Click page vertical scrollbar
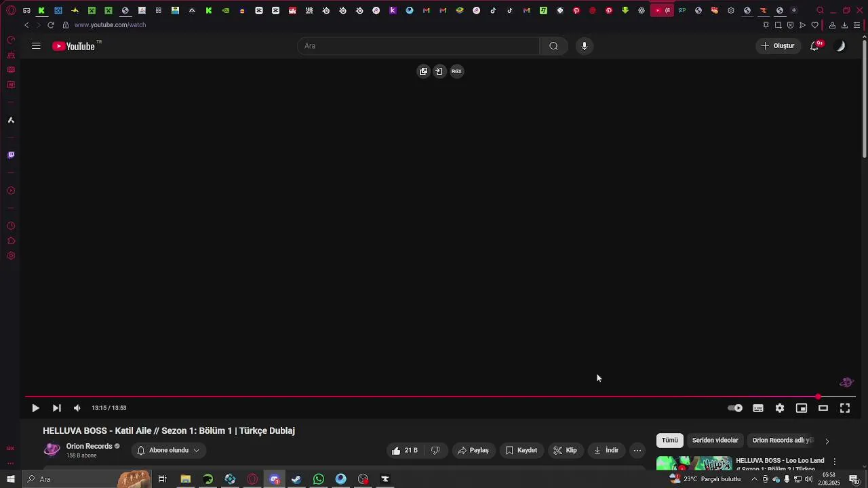 (864, 98)
